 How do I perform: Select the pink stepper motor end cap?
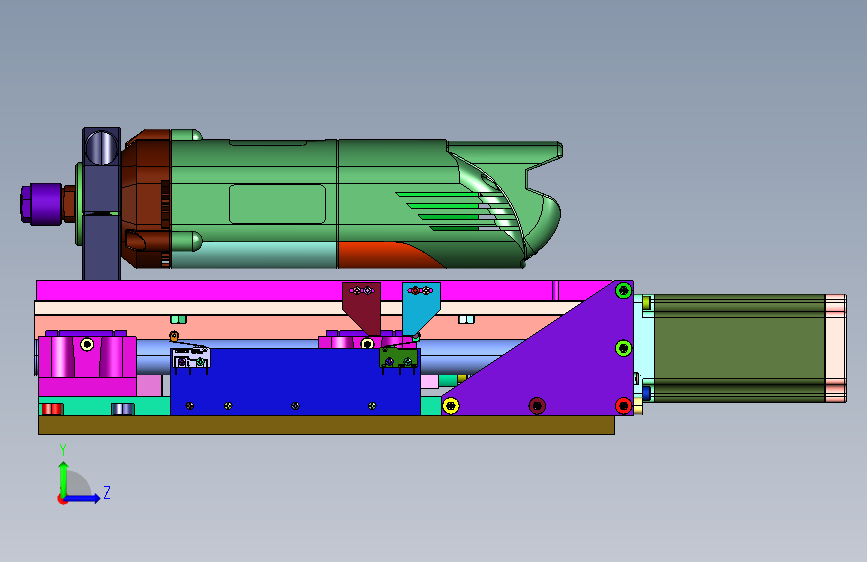(835, 348)
